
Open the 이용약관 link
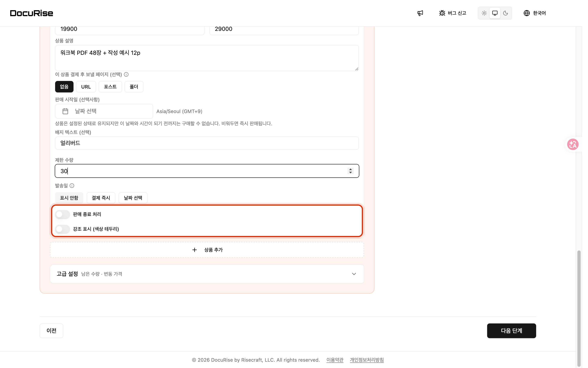335,360
